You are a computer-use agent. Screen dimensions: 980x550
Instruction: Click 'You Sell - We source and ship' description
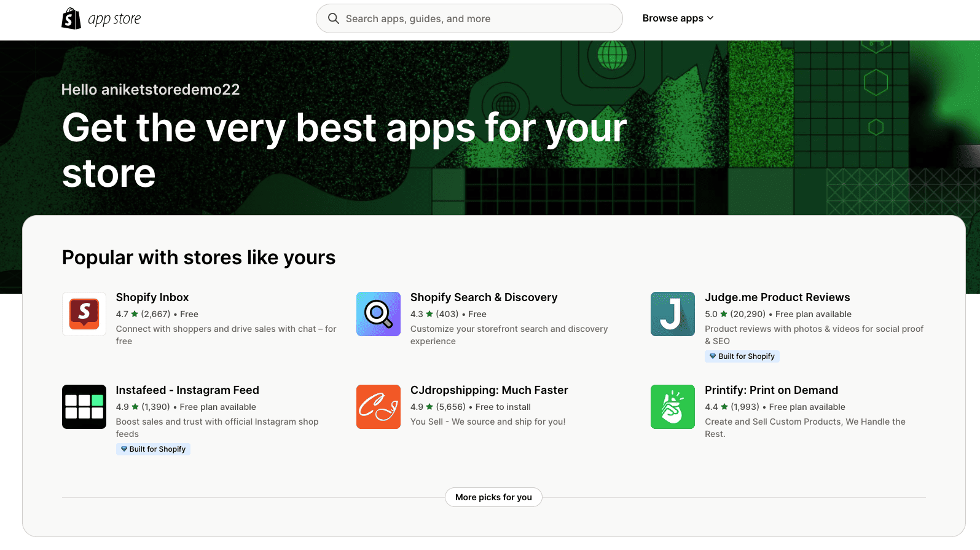[x=488, y=422]
